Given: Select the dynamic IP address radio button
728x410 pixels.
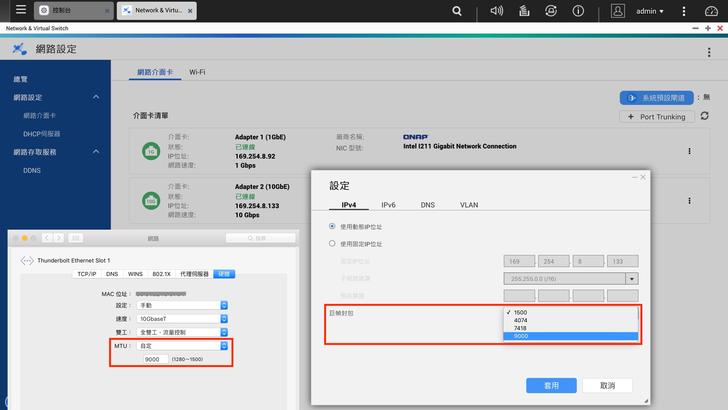Looking at the screenshot, I should point(333,226).
